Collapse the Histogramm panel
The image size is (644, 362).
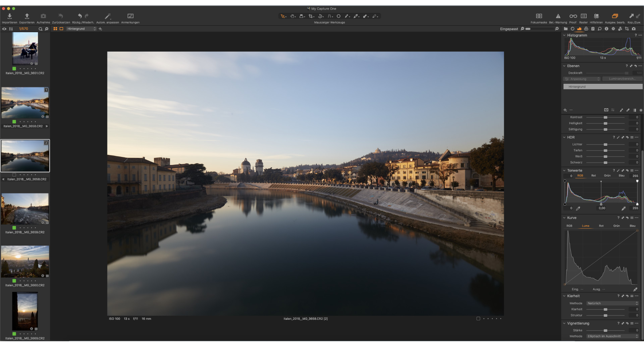pos(564,35)
